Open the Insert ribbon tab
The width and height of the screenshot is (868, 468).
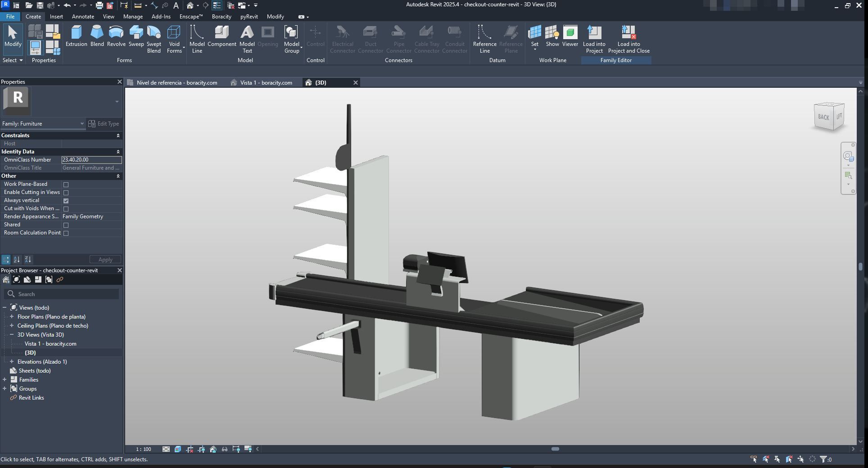point(56,17)
